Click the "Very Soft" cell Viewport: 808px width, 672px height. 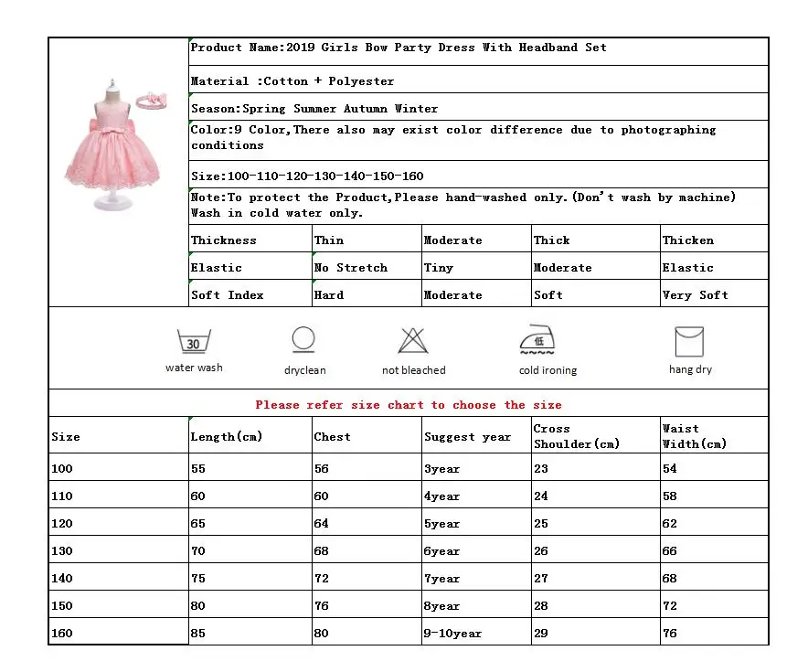pyautogui.click(x=714, y=293)
